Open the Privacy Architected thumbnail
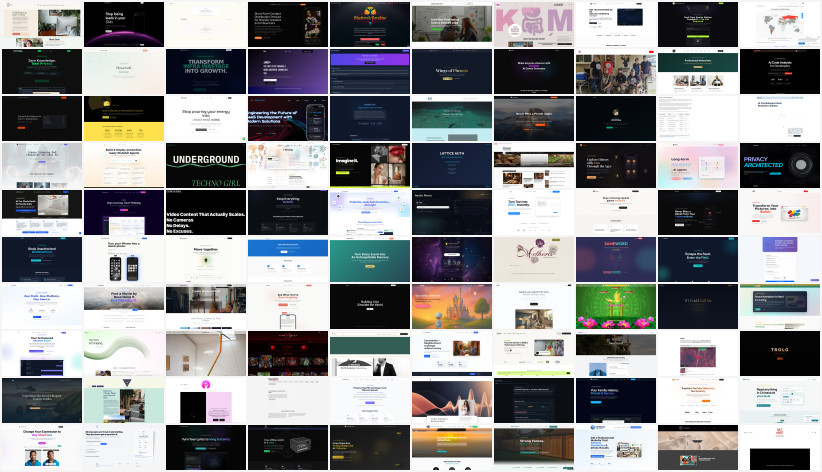The image size is (822, 472). (780, 165)
